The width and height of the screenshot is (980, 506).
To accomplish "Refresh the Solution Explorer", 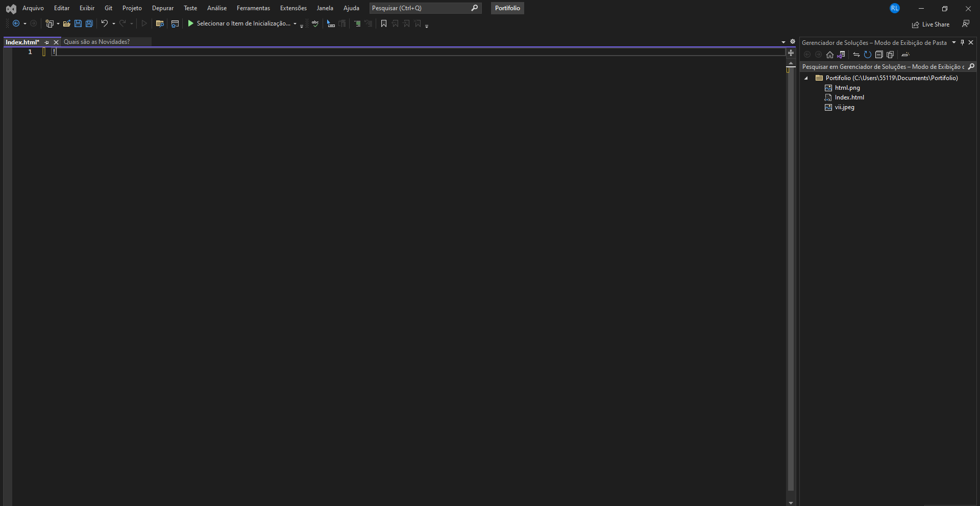I will point(868,55).
